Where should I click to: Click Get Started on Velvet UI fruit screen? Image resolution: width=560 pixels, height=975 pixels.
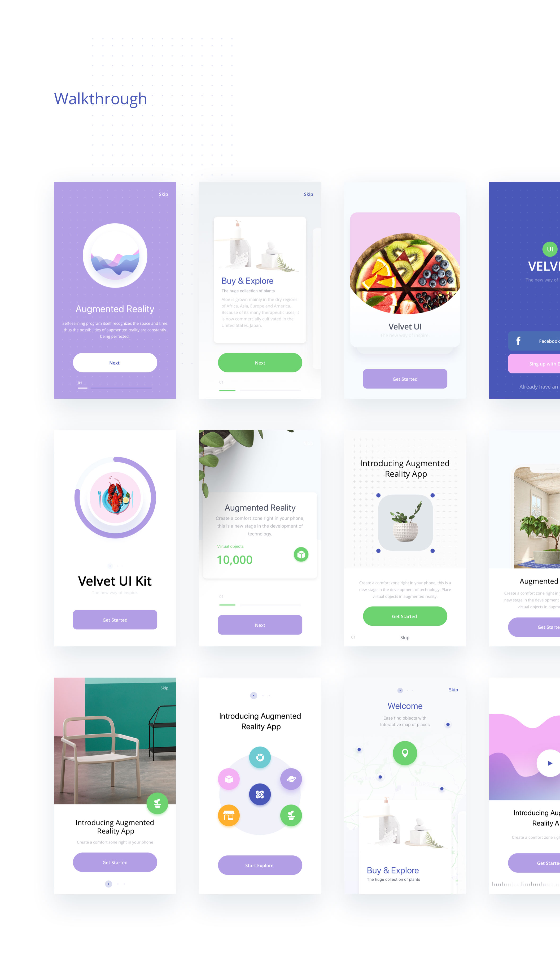coord(405,379)
